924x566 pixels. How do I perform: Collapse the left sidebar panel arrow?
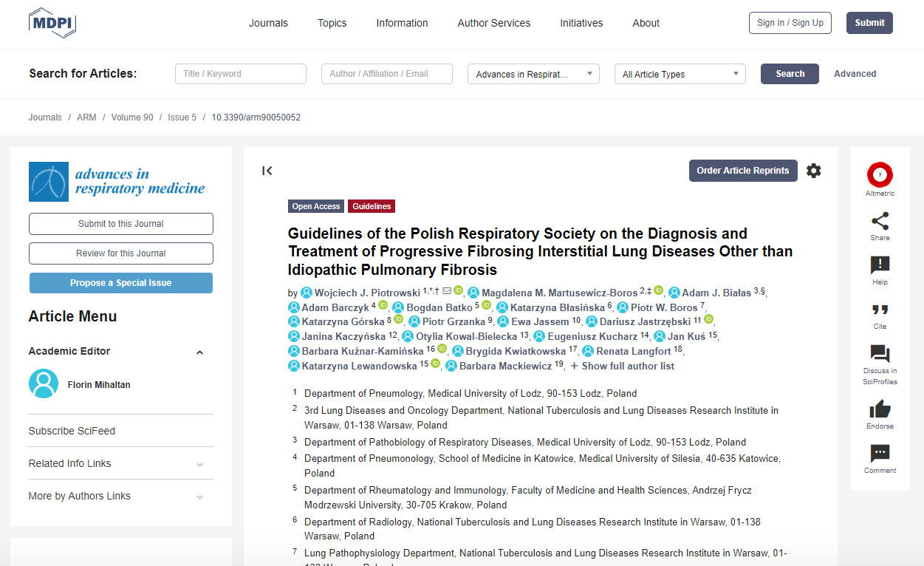267,171
